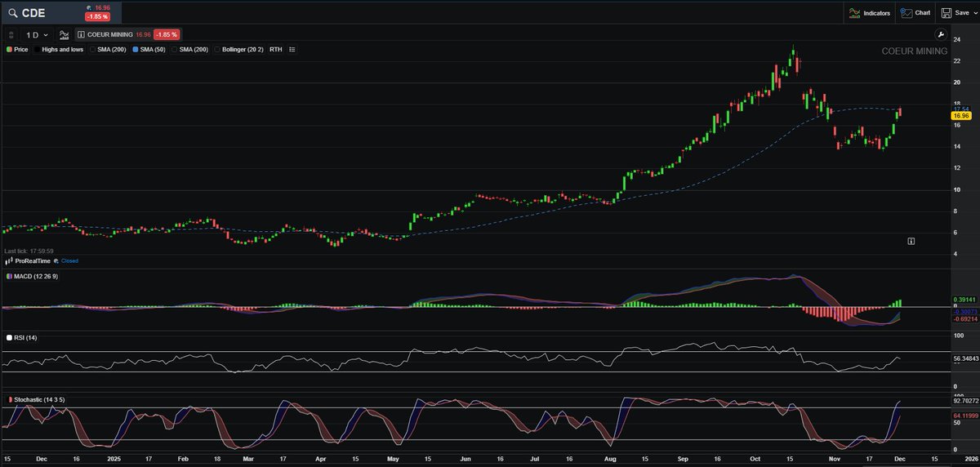Click the -0.68214 MACD value label

(x=964, y=318)
